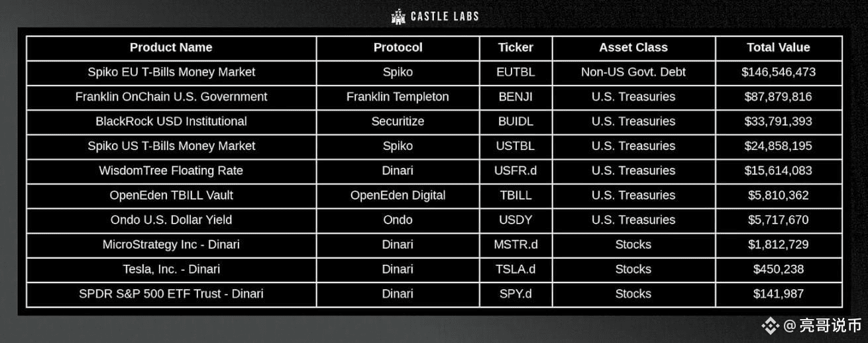This screenshot has height=343, width=868.
Task: Click Non-US Govt. Debt asset class cell
Action: [x=633, y=72]
